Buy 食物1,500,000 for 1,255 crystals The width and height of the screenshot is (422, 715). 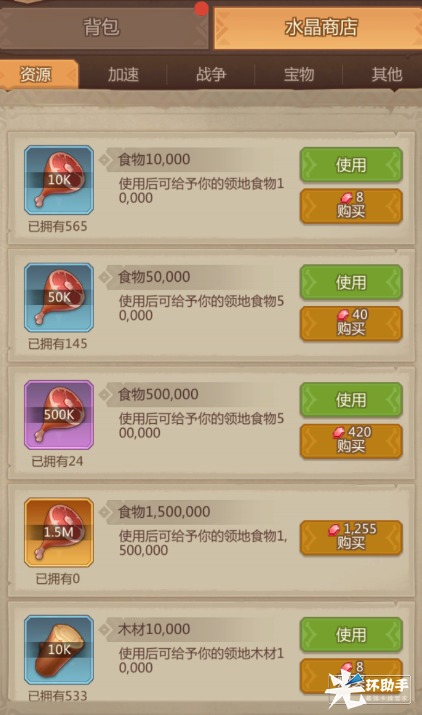point(351,537)
